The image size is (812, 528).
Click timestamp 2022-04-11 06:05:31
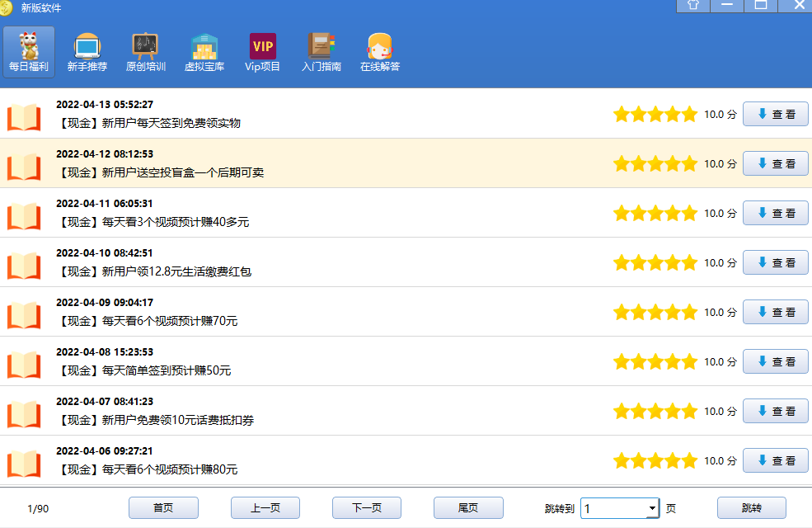click(x=105, y=204)
